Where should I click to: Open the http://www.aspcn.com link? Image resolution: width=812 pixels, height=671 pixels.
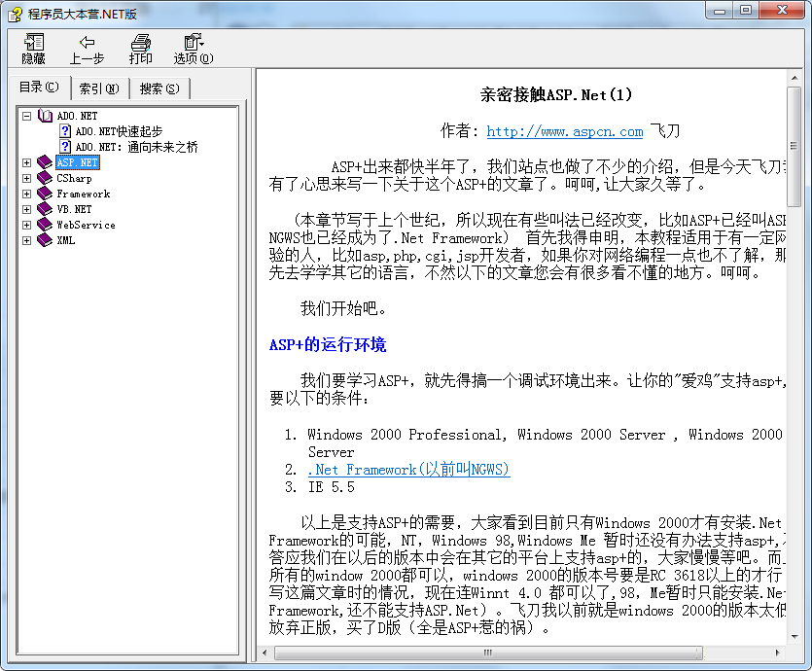point(564,131)
